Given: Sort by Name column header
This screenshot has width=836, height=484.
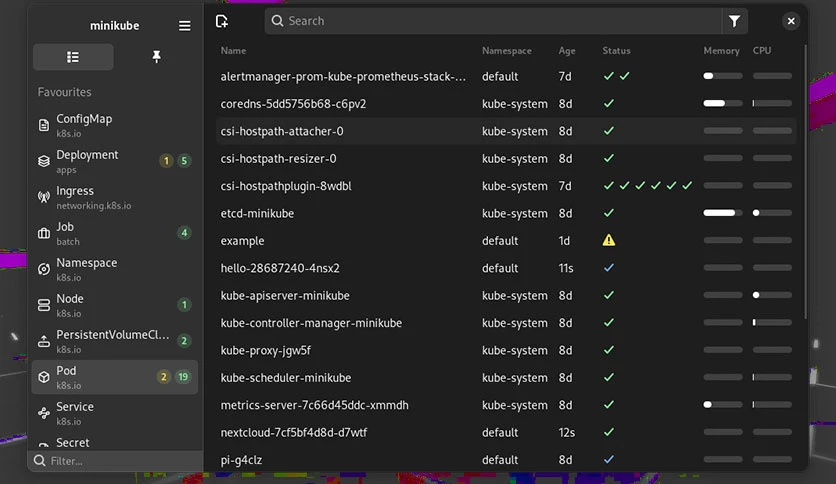Looking at the screenshot, I should click(x=234, y=51).
